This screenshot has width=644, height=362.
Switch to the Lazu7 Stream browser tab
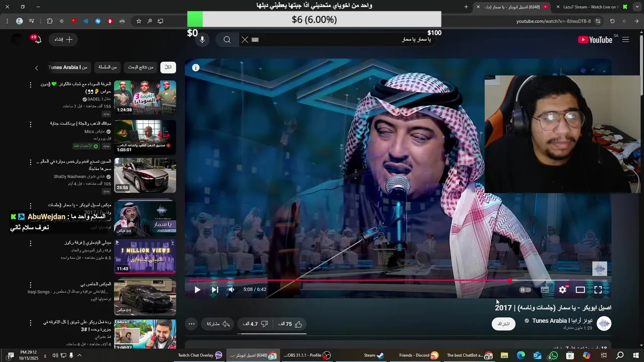pyautogui.click(x=591, y=7)
